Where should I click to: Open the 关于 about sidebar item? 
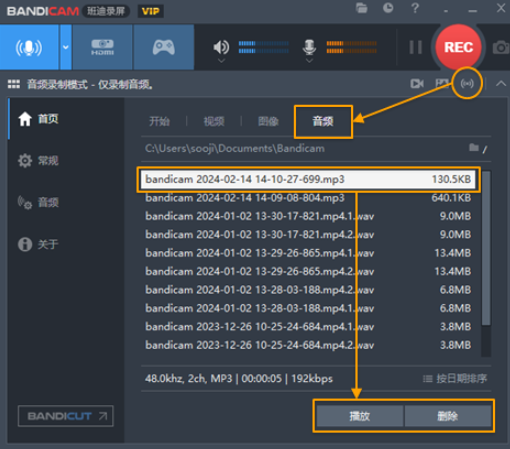click(38, 244)
